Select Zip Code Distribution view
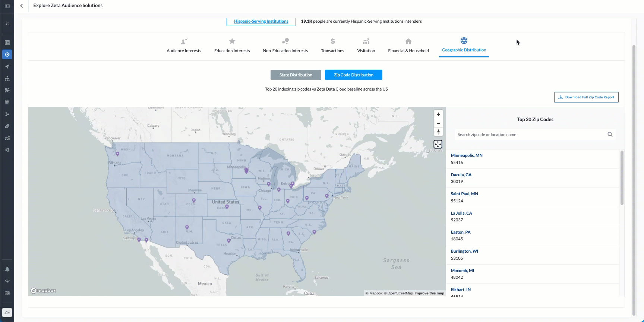The width and height of the screenshot is (644, 322). click(353, 75)
